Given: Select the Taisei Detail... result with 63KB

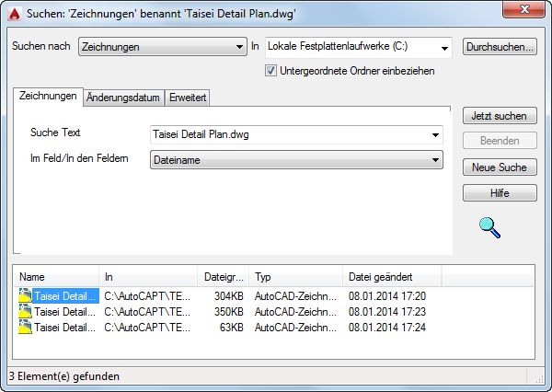Looking at the screenshot, I should (64, 328).
